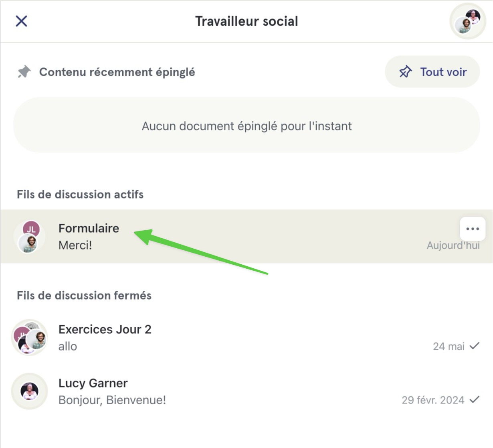
Task: Open the group members avatar at top right
Action: (x=468, y=21)
